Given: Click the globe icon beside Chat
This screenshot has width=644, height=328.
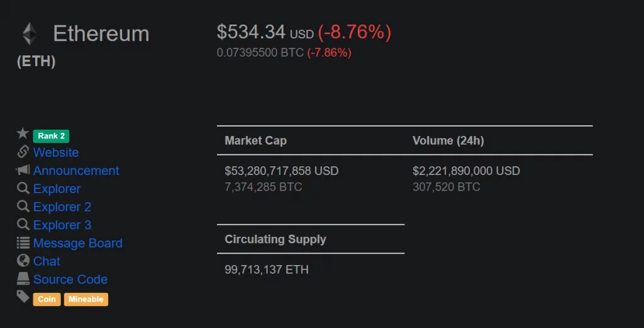Looking at the screenshot, I should coord(23,260).
